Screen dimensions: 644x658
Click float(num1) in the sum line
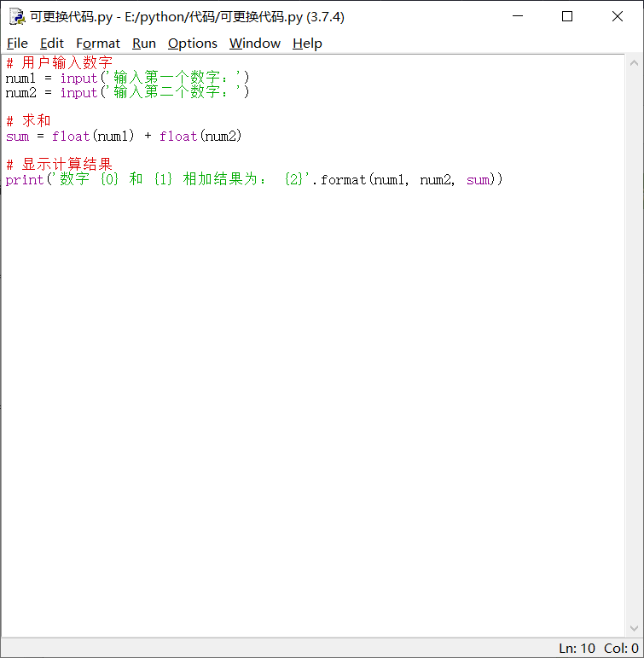point(93,136)
